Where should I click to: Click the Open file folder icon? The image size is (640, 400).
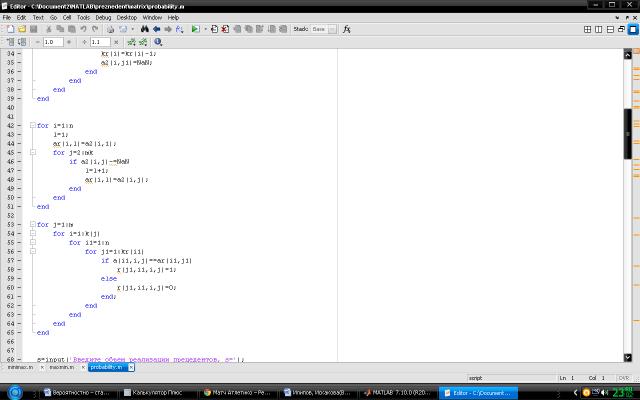(20, 30)
